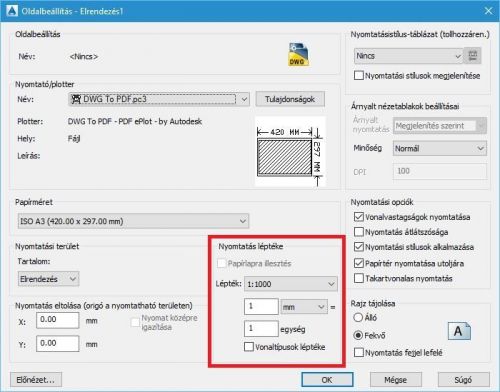Cancel with the Mégse button
Screen dimensions: 500x392
[x=396, y=380]
